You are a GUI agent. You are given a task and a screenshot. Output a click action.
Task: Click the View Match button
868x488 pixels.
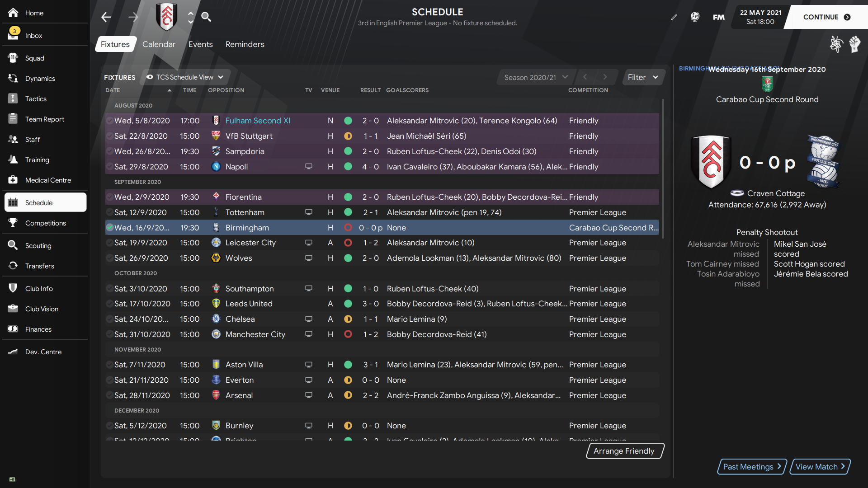point(820,467)
